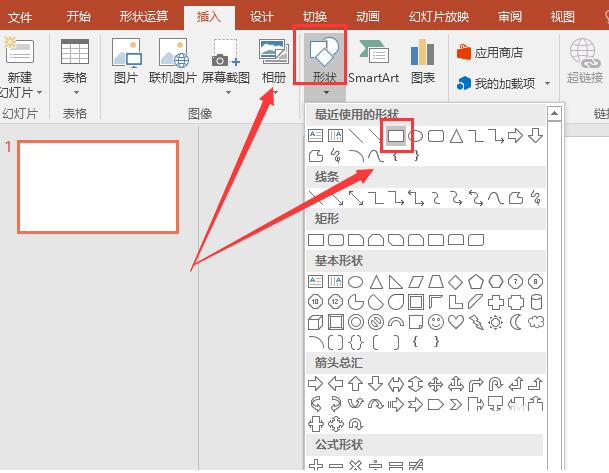The height and width of the screenshot is (473, 609).
Task: Pick right arrow in recently used shapes
Action: coord(515,136)
